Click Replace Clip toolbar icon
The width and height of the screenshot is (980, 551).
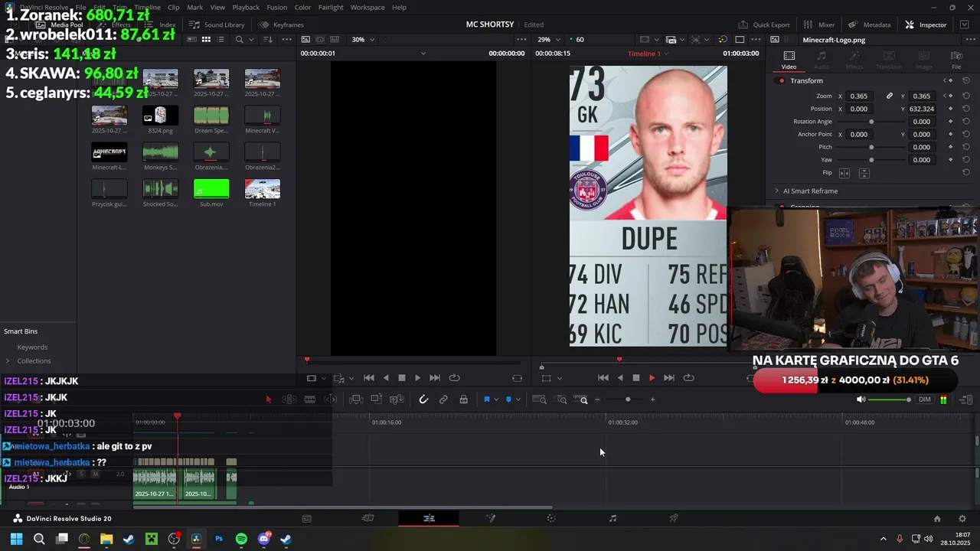pyautogui.click(x=397, y=399)
